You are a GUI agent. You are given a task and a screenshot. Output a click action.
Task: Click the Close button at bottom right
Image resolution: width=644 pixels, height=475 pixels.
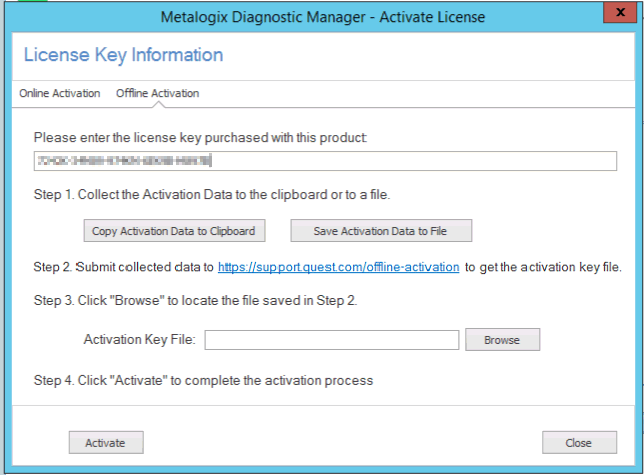578,442
